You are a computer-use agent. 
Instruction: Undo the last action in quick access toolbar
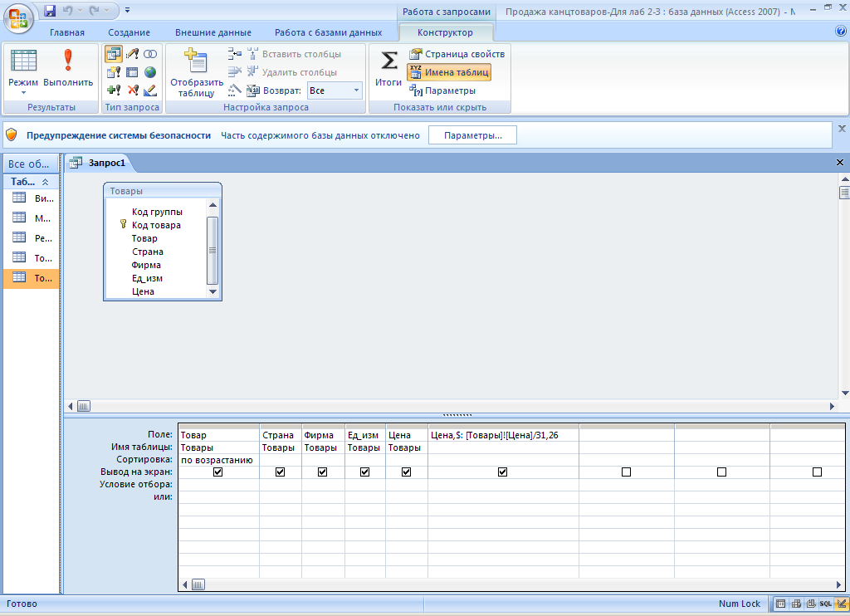pos(68,10)
